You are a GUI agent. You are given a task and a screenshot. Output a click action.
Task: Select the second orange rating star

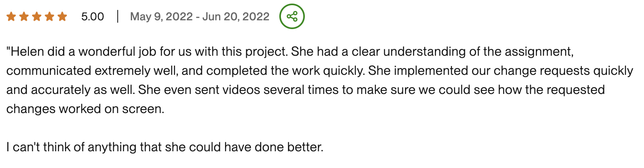(24, 16)
